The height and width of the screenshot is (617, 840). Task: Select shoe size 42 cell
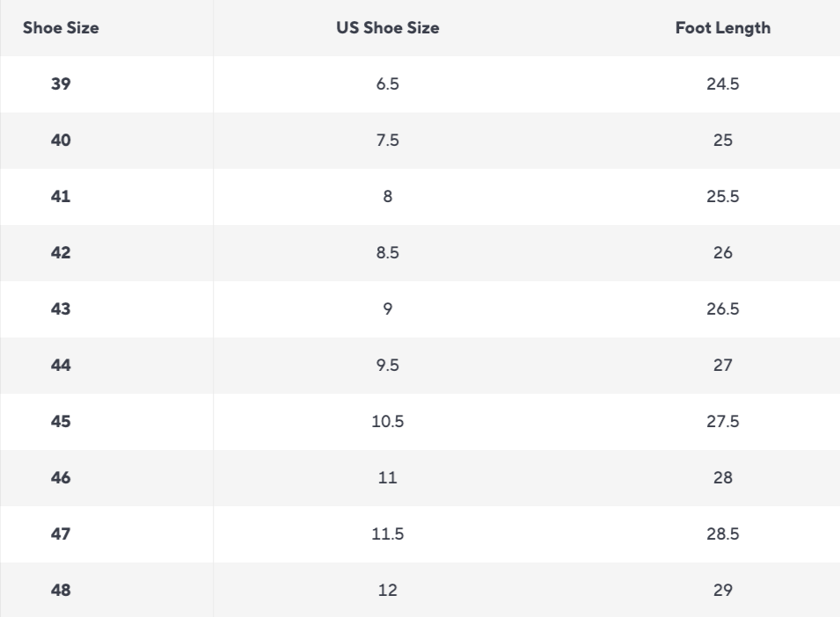pyautogui.click(x=61, y=253)
